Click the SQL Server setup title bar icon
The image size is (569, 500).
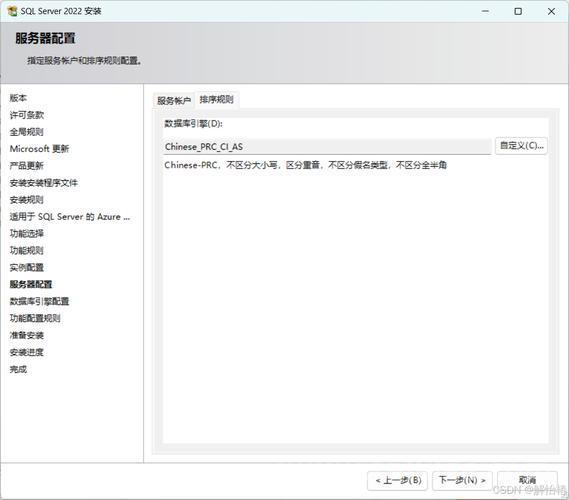(x=12, y=11)
